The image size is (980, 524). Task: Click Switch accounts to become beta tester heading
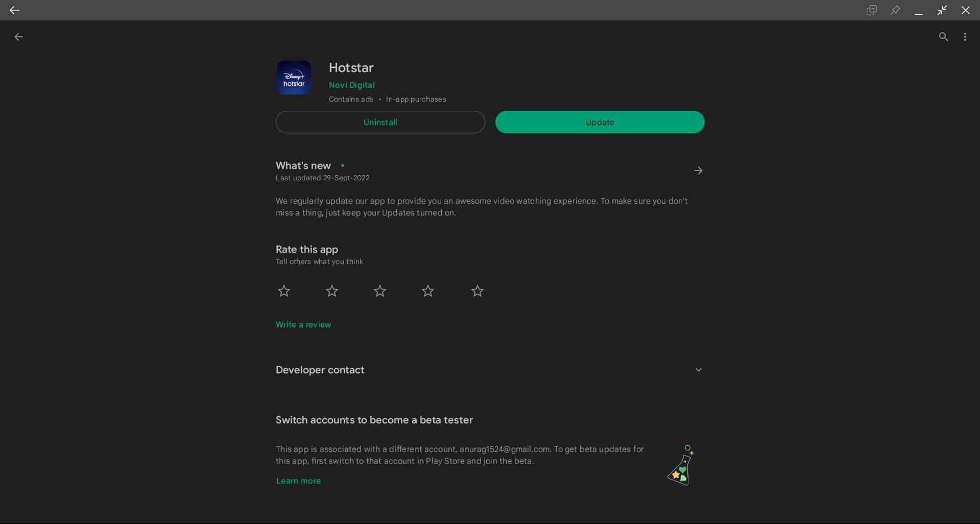pos(374,420)
